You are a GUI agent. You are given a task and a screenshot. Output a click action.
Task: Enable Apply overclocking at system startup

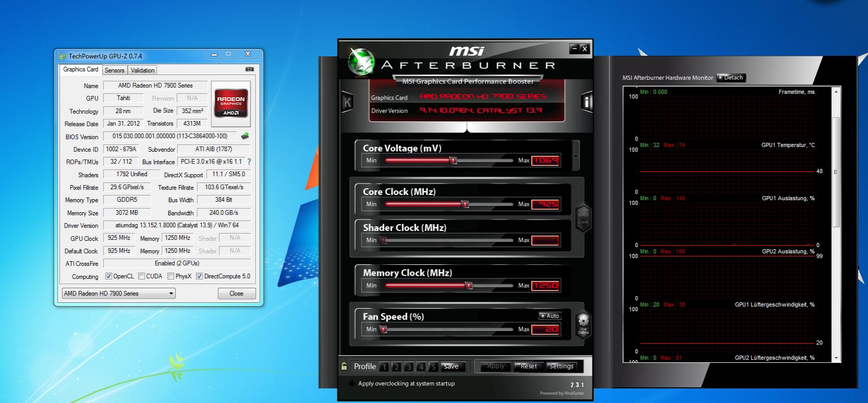pyautogui.click(x=352, y=384)
